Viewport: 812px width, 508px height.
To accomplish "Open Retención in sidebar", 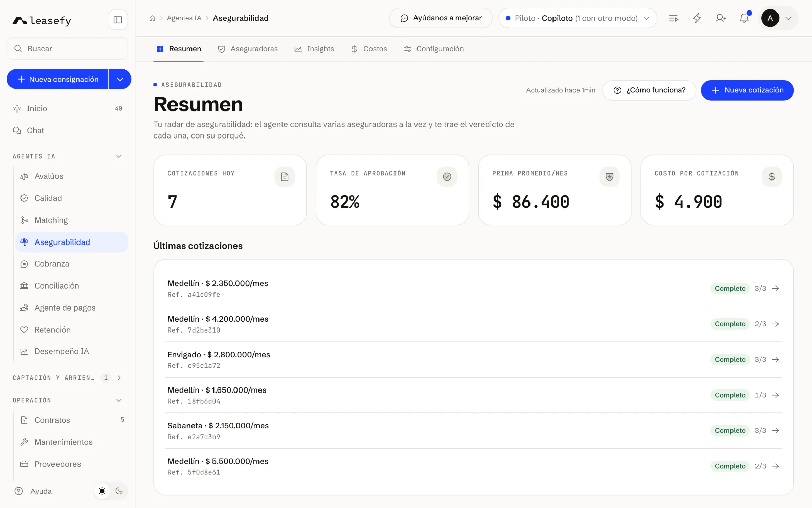I will pos(71,330).
